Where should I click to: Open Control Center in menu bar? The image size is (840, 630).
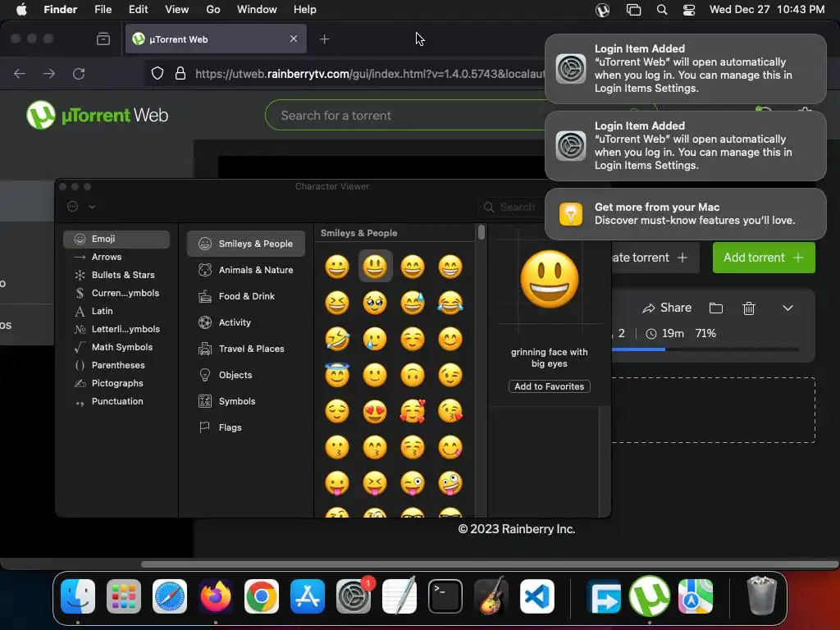pos(689,10)
